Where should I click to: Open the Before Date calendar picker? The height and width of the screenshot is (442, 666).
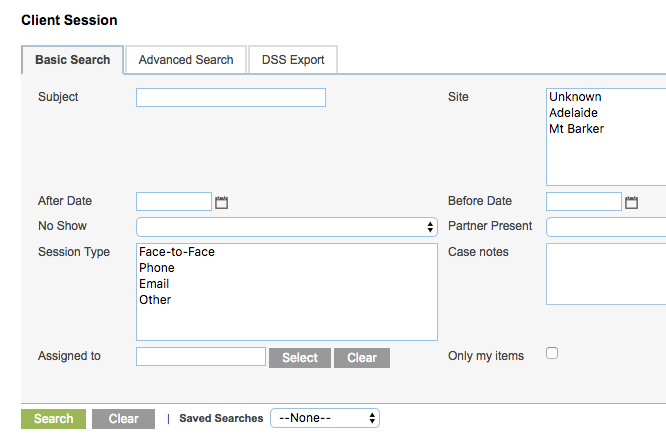coord(631,202)
